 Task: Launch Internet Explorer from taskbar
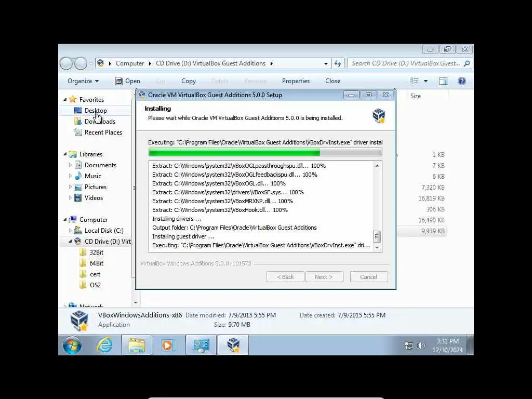[x=105, y=345]
